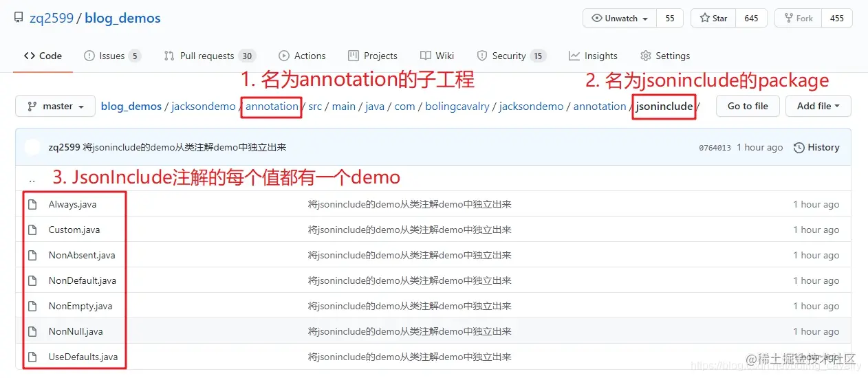The width and height of the screenshot is (868, 378).
Task: Open the Security tab
Action: pyautogui.click(x=511, y=56)
